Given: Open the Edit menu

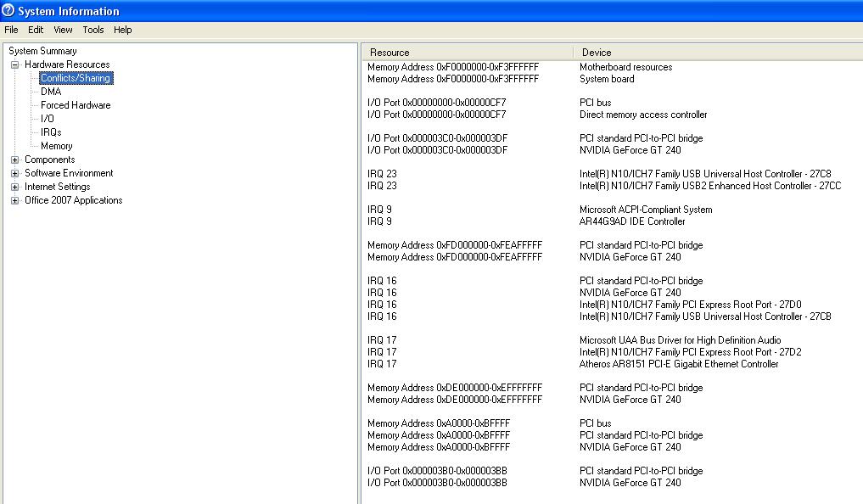Looking at the screenshot, I should click(x=36, y=30).
